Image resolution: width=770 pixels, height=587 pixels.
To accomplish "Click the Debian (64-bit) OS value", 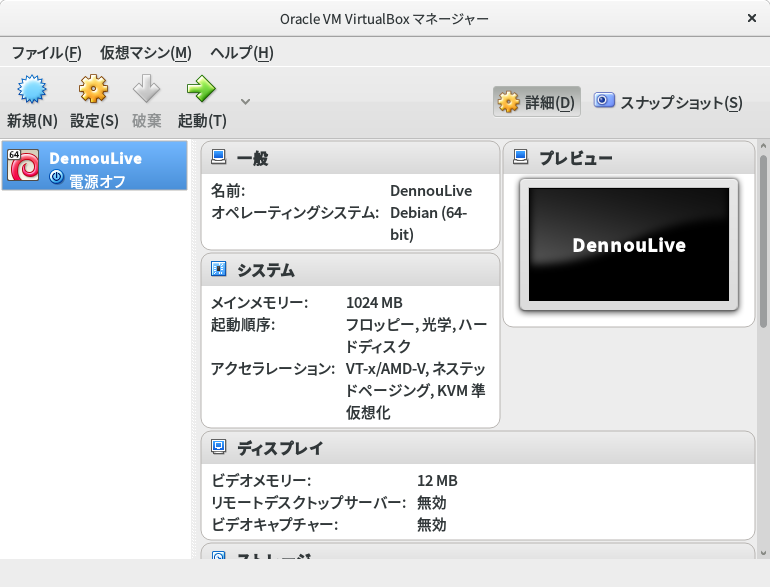I will (x=429, y=224).
